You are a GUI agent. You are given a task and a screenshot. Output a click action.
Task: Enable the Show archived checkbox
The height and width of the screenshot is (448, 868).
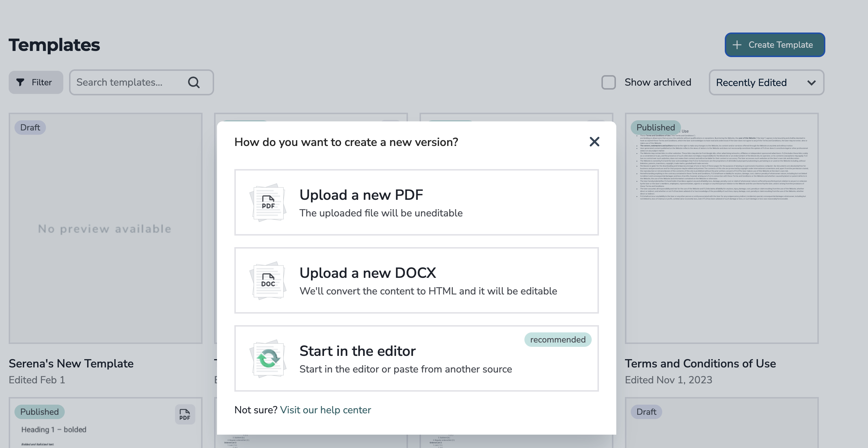tap(608, 82)
